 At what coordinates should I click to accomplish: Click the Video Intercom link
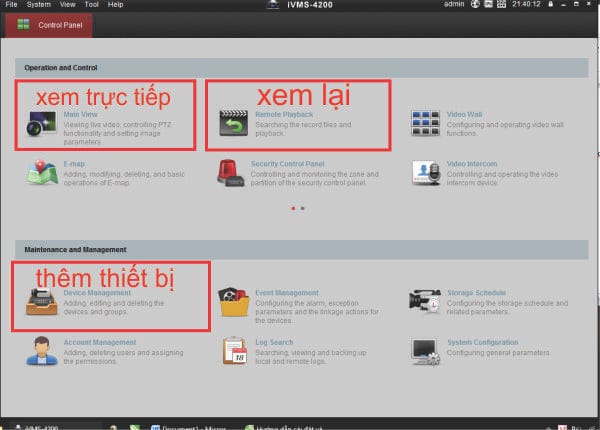point(472,164)
